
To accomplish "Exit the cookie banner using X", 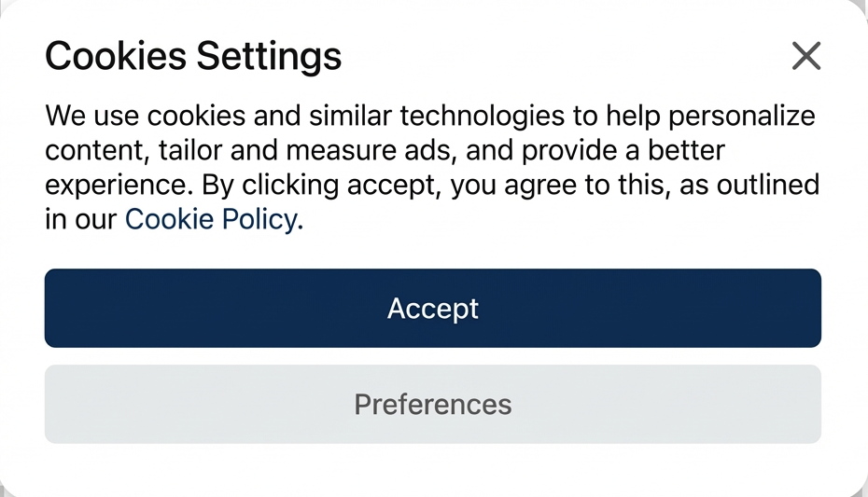I will (805, 56).
